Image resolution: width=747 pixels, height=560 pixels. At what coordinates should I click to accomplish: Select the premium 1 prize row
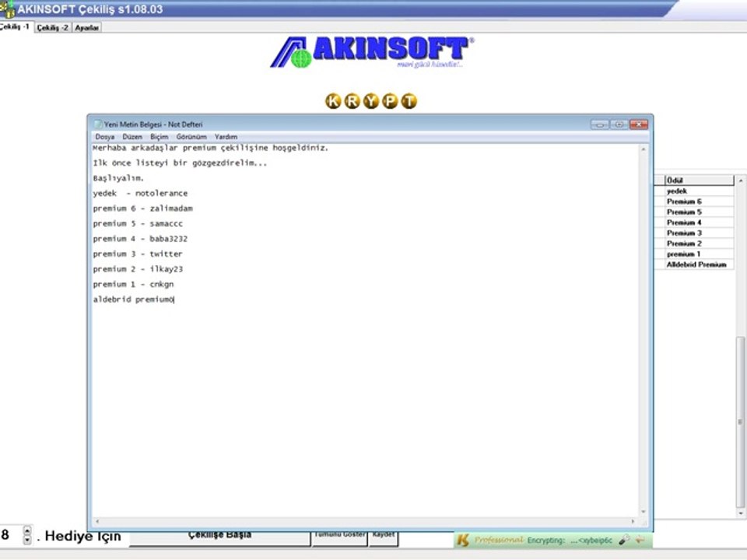pyautogui.click(x=700, y=254)
